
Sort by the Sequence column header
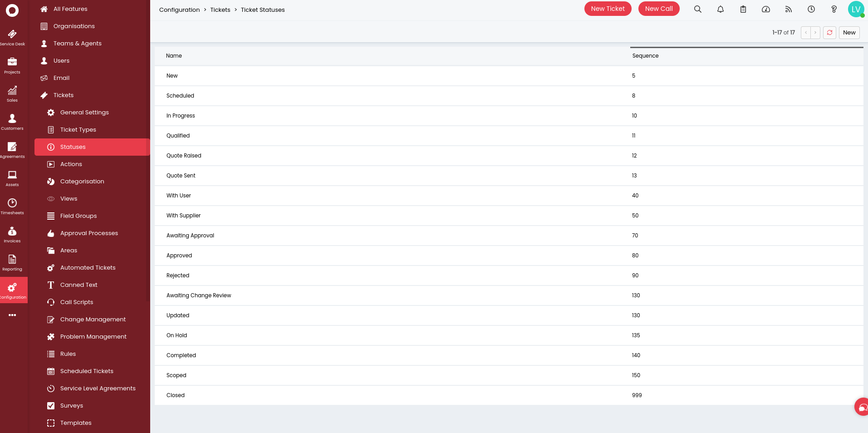point(645,56)
